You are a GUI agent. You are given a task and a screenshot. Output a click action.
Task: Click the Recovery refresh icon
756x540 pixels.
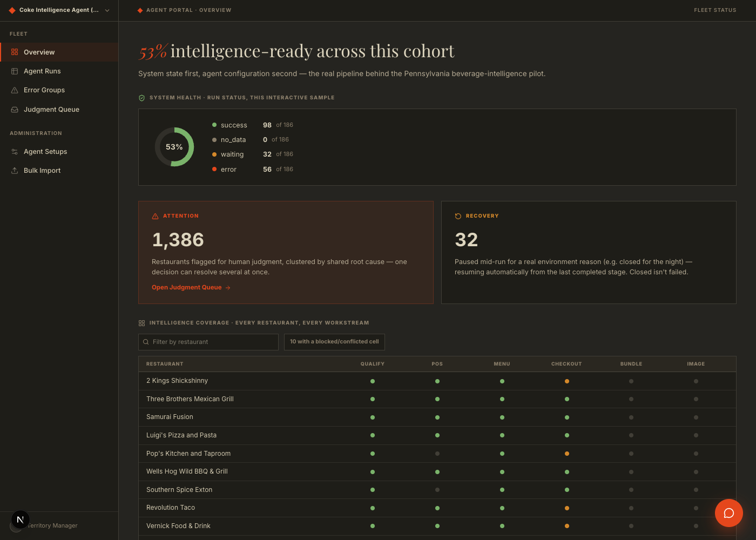point(458,216)
